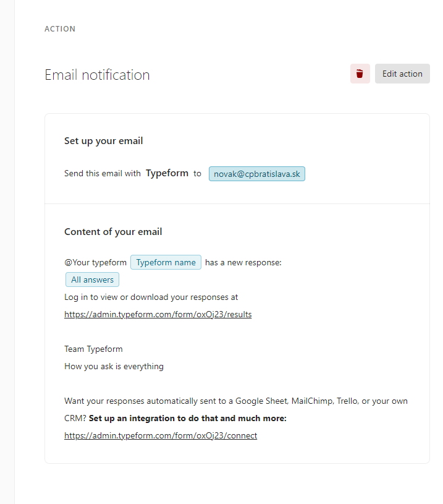443x504 pixels.
Task: Click the 'How you ask is everything' line
Action: tap(114, 367)
